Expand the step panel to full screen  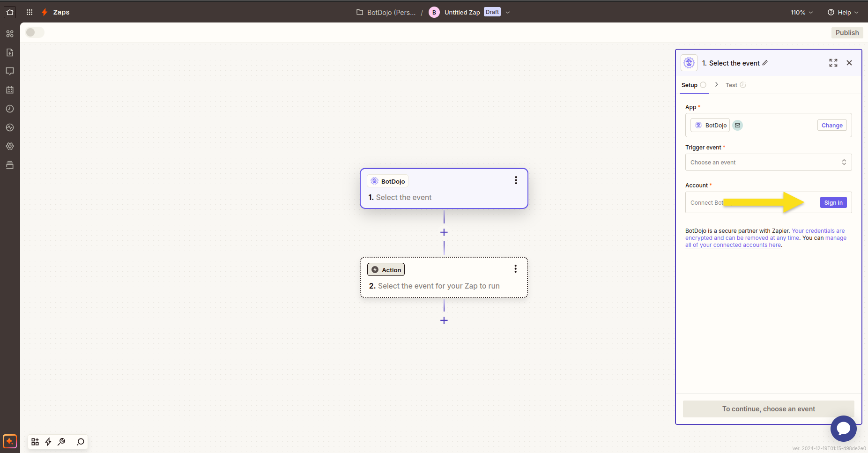pyautogui.click(x=833, y=63)
